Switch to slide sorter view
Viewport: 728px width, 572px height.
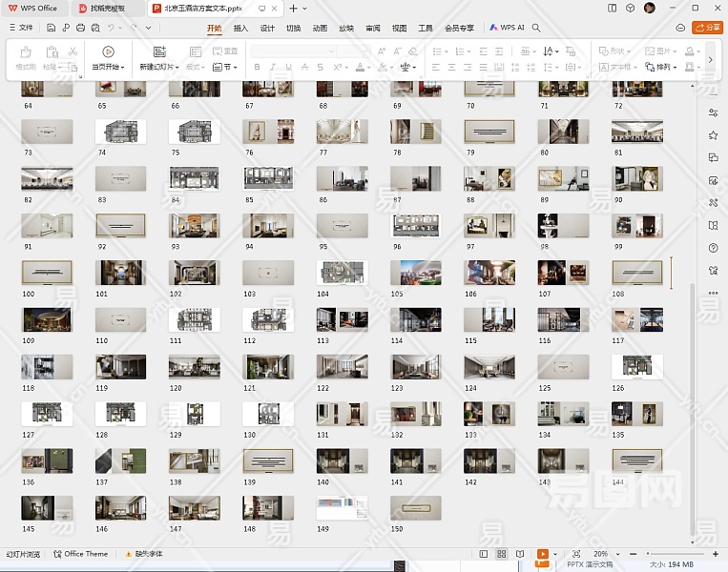pos(501,554)
